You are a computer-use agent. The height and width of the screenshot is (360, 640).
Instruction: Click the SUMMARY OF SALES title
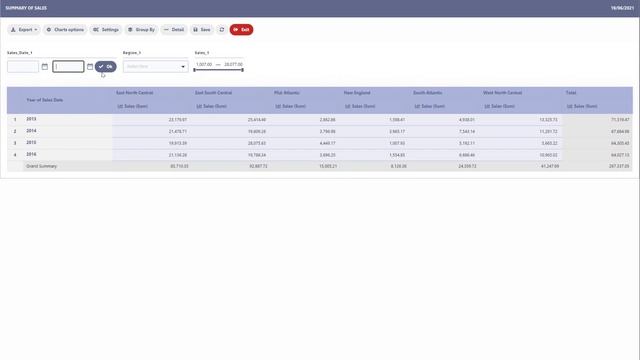click(x=26, y=8)
